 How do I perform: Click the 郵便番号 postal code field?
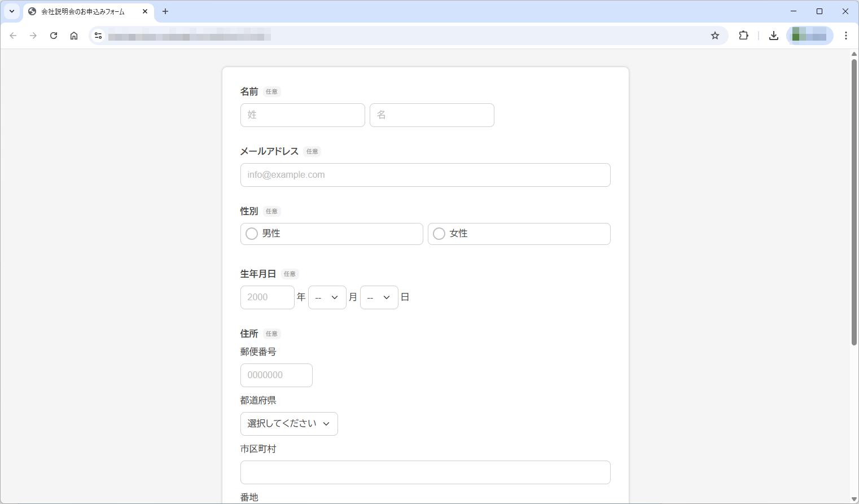click(276, 375)
